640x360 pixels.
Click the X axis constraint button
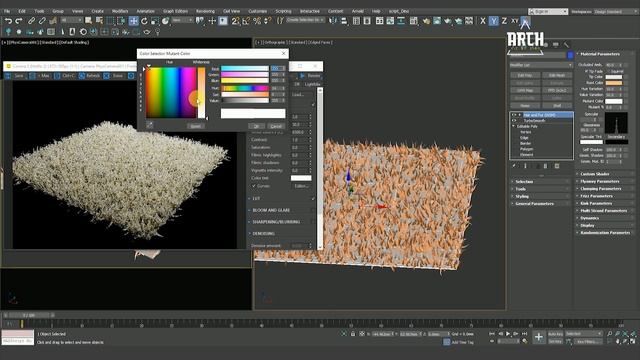pyautogui.click(x=483, y=20)
